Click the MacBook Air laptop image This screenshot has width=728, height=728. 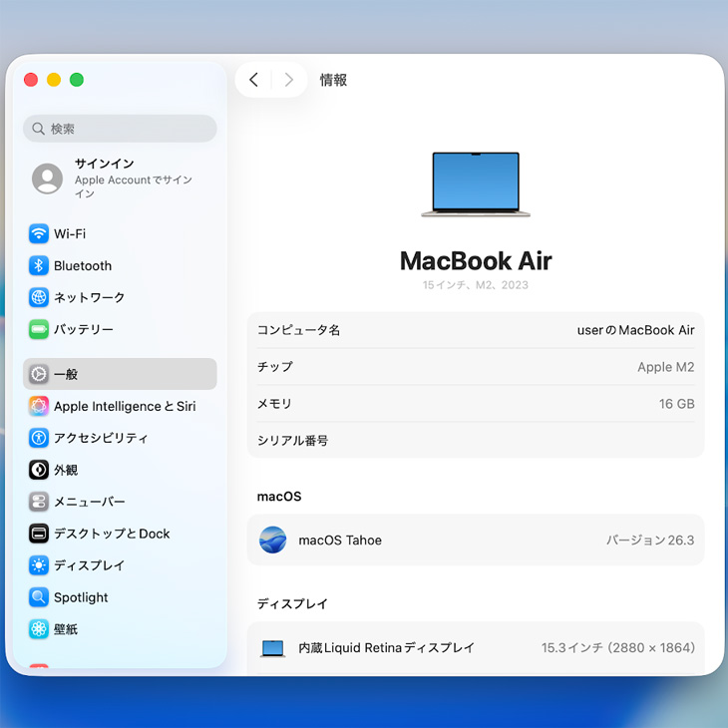[x=476, y=184]
